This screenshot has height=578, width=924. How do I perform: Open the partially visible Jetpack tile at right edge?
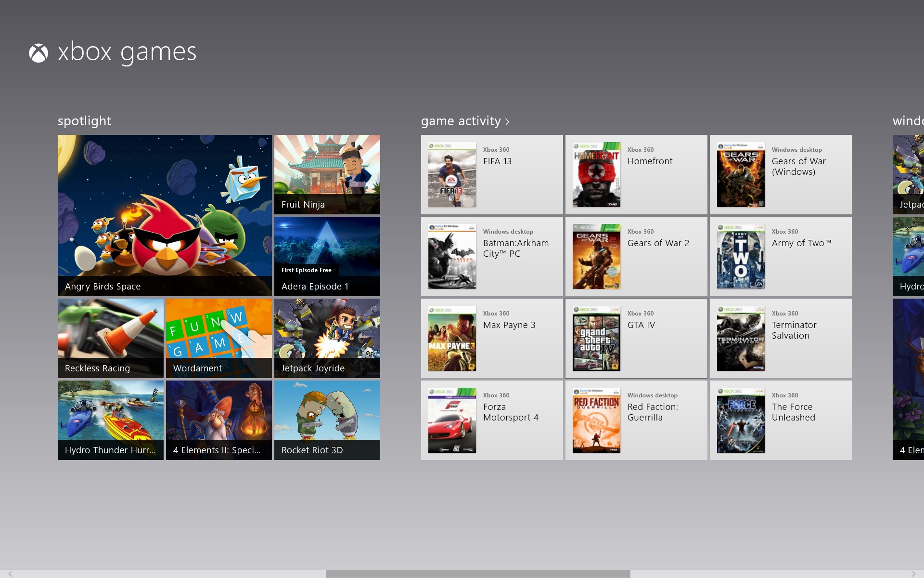908,174
